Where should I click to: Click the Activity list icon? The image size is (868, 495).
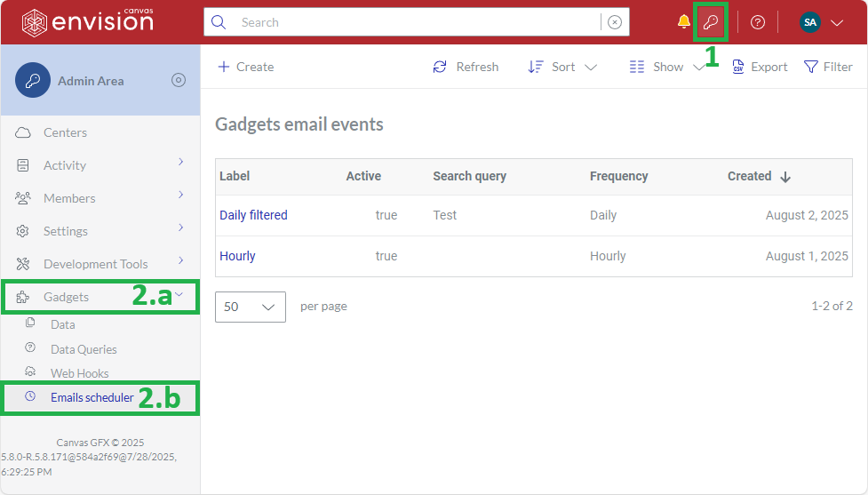[x=23, y=165]
